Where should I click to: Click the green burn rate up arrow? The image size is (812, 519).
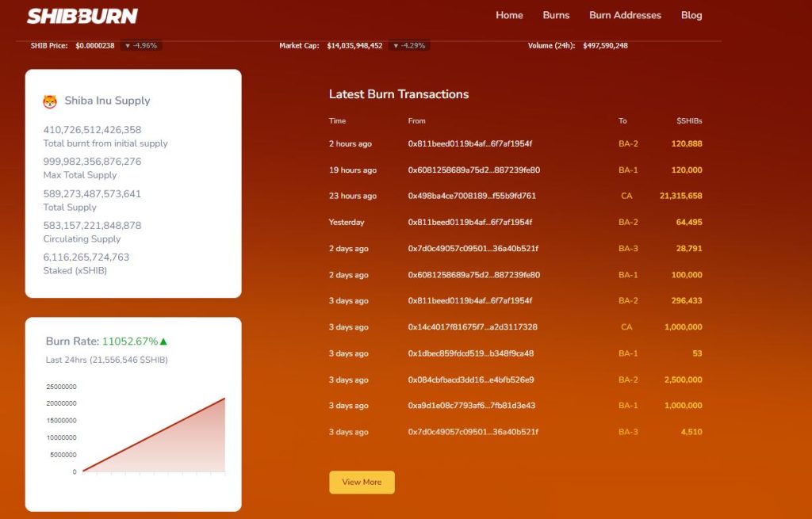point(163,342)
